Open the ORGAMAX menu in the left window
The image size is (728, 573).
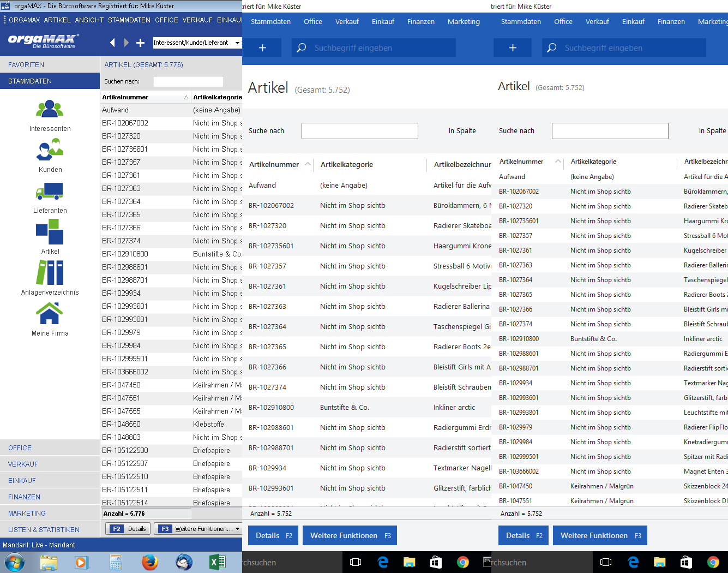click(x=25, y=20)
